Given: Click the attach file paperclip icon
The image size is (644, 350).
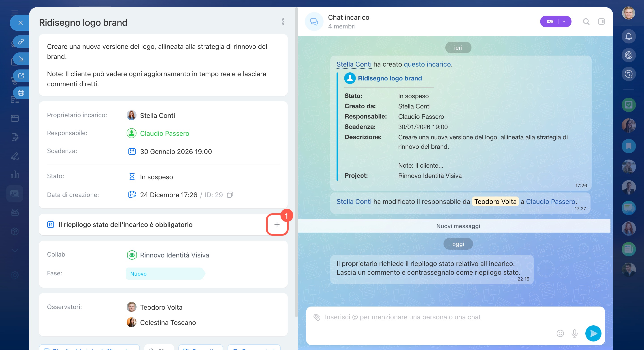Looking at the screenshot, I should [316, 317].
